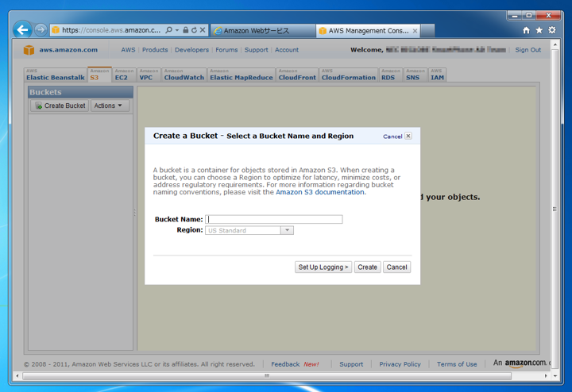
Task: Click the Set Up Logging button
Action: (x=323, y=267)
